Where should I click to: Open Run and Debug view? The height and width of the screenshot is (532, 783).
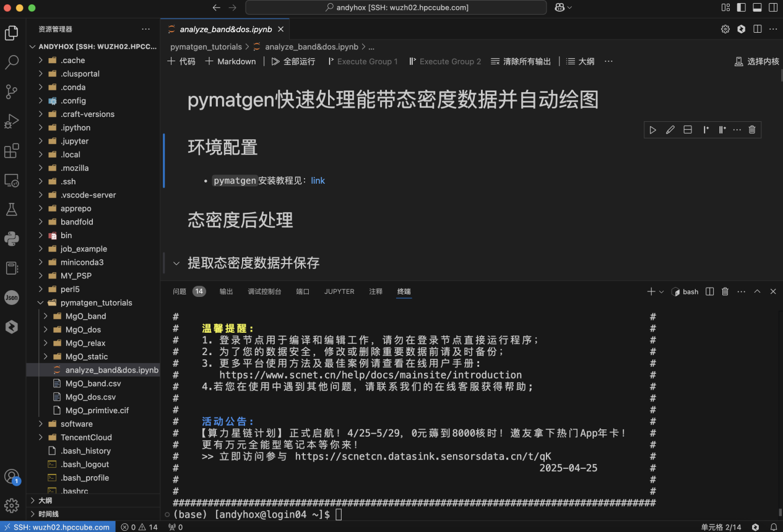point(12,121)
